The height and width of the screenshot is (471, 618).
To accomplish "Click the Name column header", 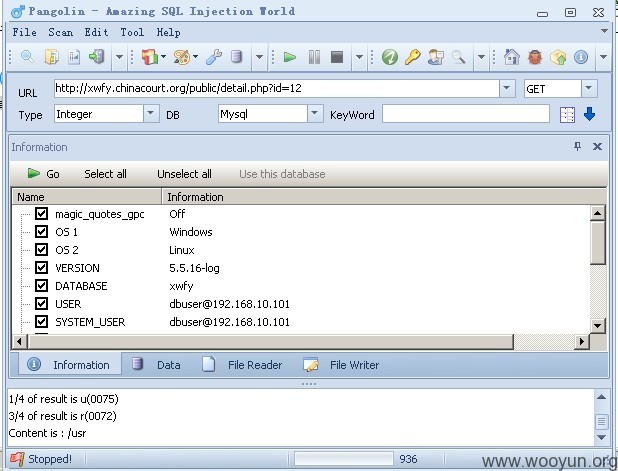I will tap(87, 197).
